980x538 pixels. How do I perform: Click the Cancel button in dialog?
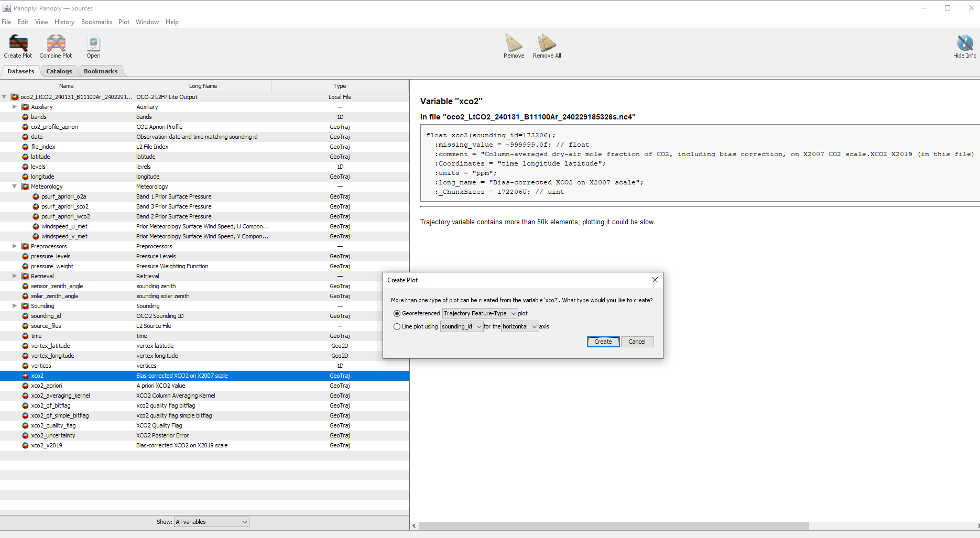click(x=637, y=342)
